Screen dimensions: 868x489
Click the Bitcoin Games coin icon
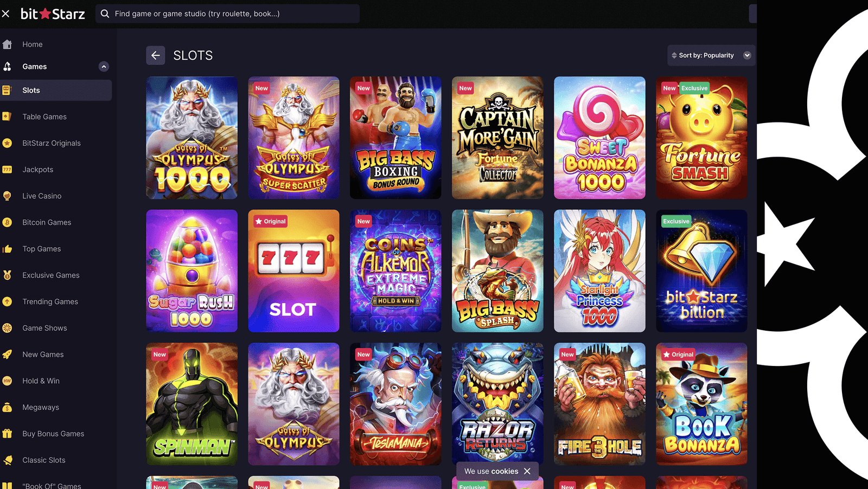point(7,222)
